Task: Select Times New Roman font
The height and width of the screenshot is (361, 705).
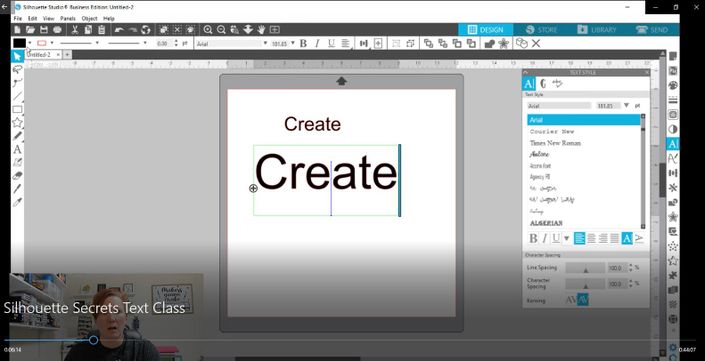Action: [x=555, y=143]
